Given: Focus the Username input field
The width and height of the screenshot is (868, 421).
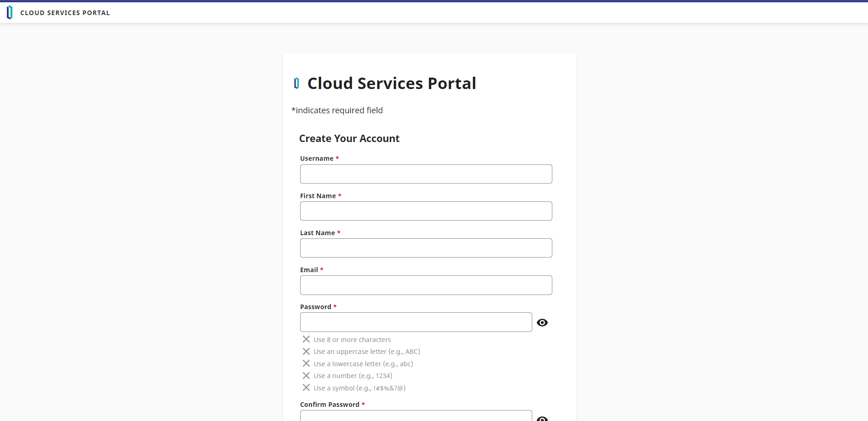Looking at the screenshot, I should [x=426, y=174].
